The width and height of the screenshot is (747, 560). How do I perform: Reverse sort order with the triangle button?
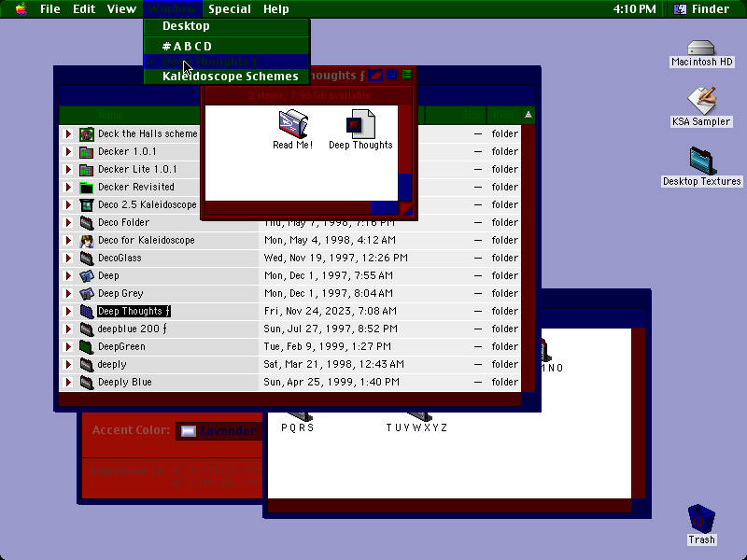[x=528, y=115]
